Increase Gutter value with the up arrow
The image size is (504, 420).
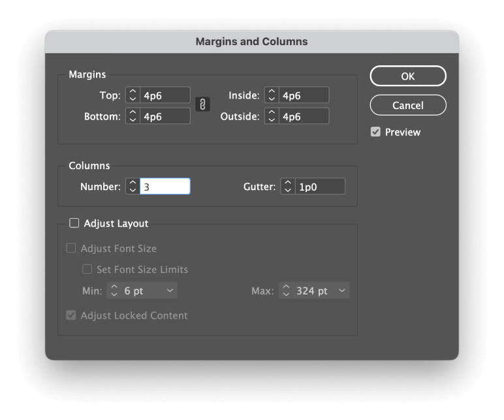(x=288, y=183)
